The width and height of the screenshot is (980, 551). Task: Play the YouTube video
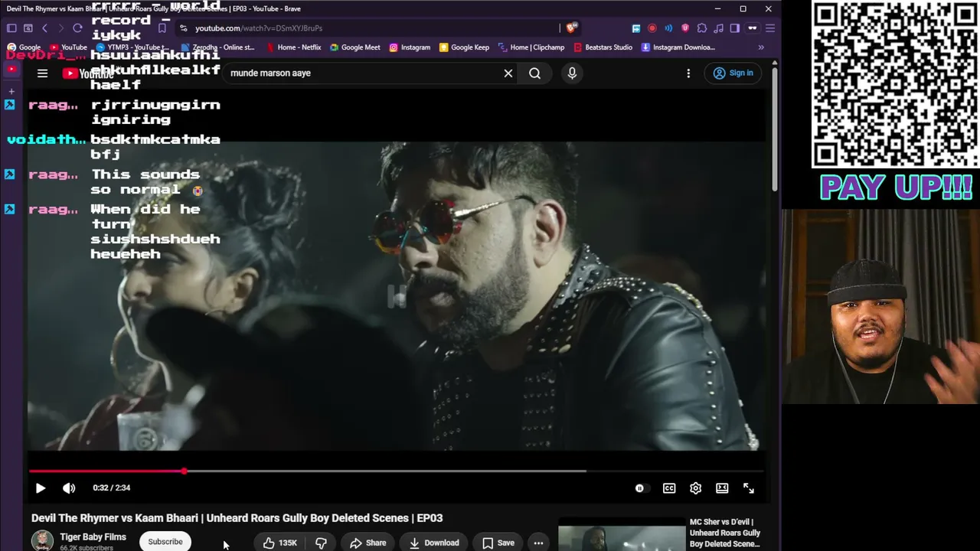click(x=41, y=488)
